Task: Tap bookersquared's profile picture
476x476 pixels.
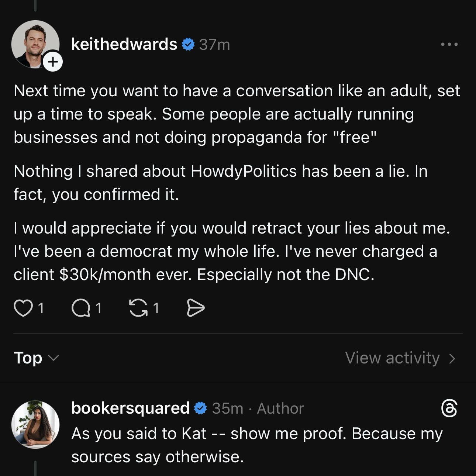Action: coord(35,424)
